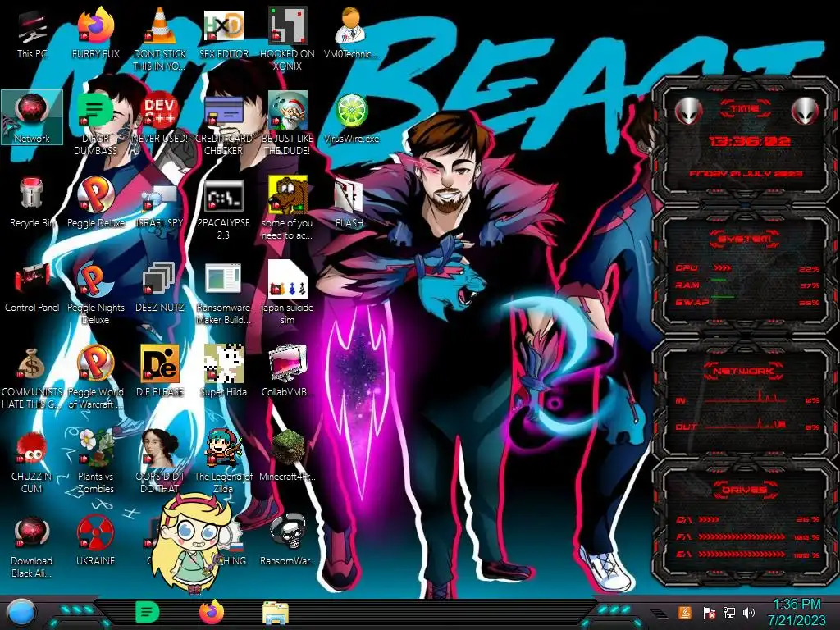Launch Plants vs Zombies shortcut
The image size is (840, 630).
click(95, 461)
